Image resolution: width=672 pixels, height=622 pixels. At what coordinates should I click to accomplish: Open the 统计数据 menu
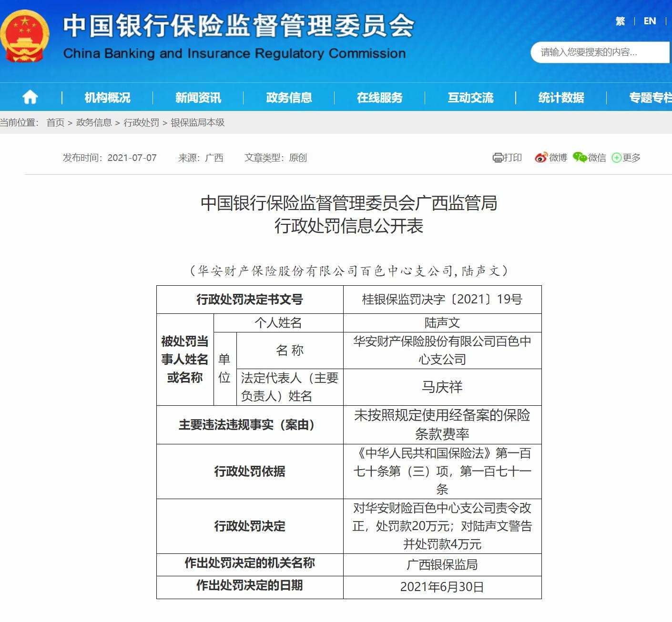(561, 98)
